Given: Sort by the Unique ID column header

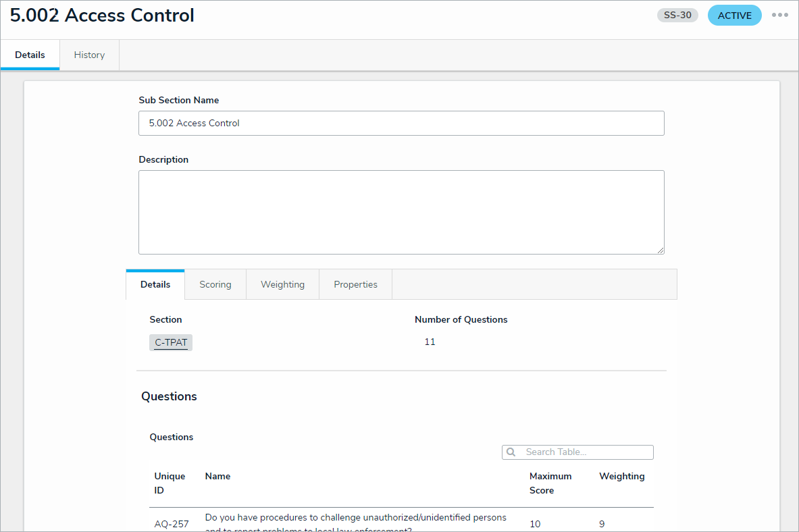Looking at the screenshot, I should tap(170, 483).
